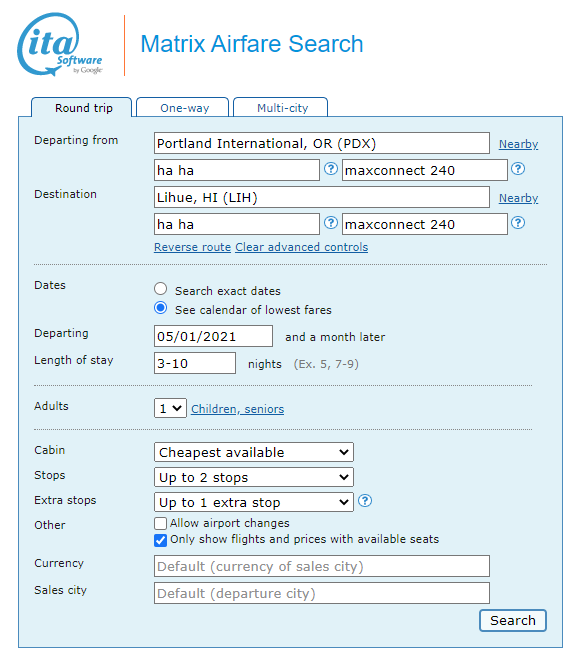
Task: Enable Allow airport changes checkbox
Action: 161,523
